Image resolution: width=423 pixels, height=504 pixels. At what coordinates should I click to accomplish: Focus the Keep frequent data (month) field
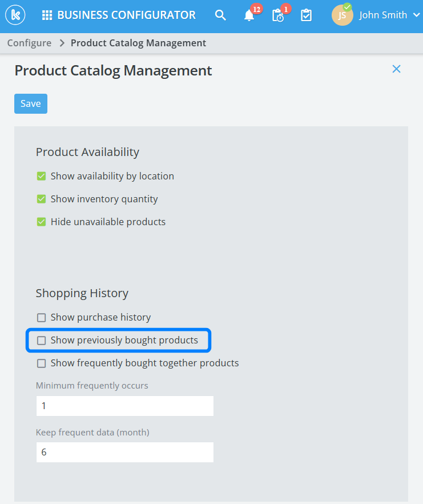[124, 452]
